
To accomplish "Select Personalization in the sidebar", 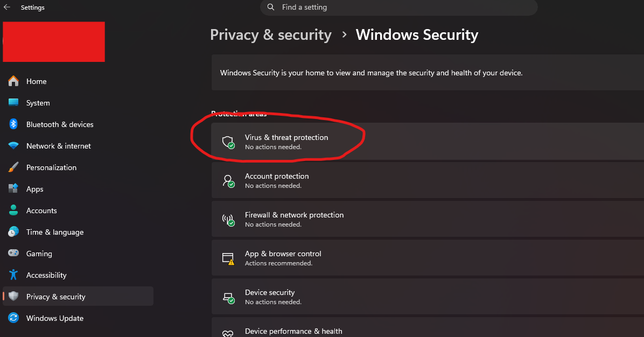I will [x=51, y=167].
